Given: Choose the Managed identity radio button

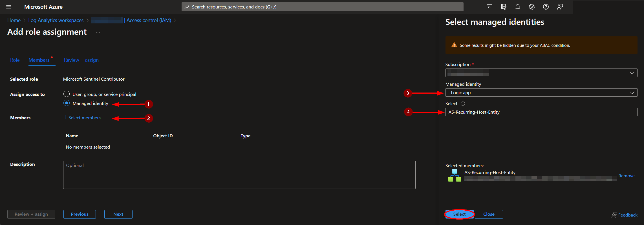Looking at the screenshot, I should 67,103.
